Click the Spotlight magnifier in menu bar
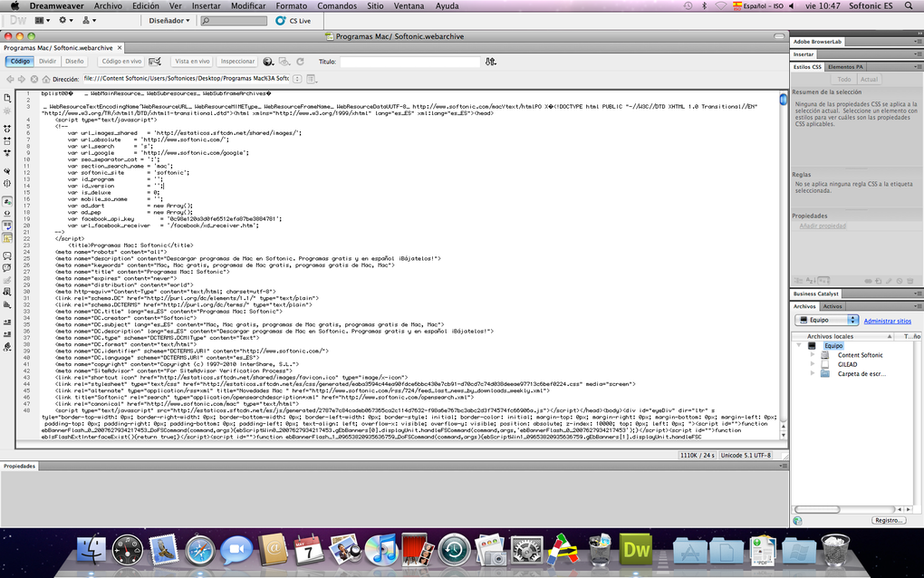The height and width of the screenshot is (578, 924). [908, 6]
